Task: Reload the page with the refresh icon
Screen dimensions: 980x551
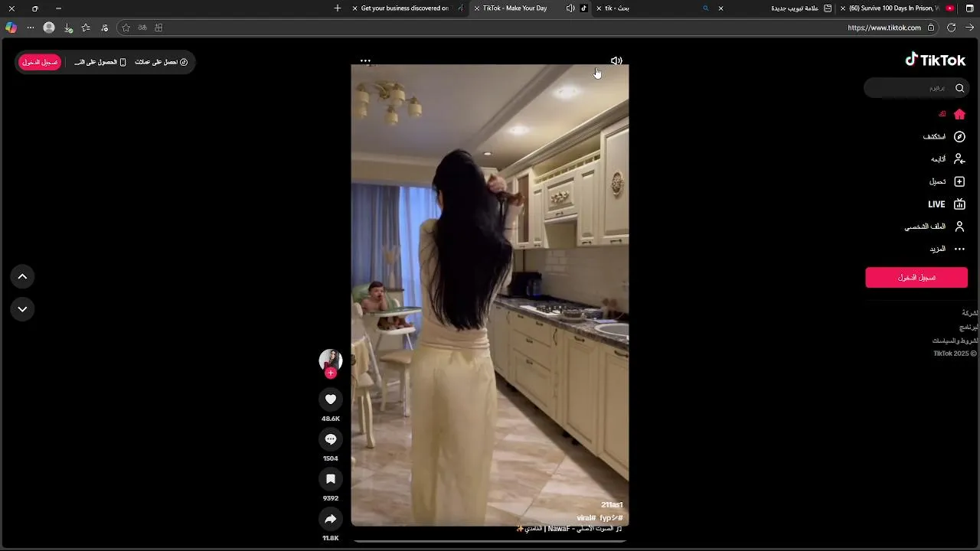Action: click(951, 28)
